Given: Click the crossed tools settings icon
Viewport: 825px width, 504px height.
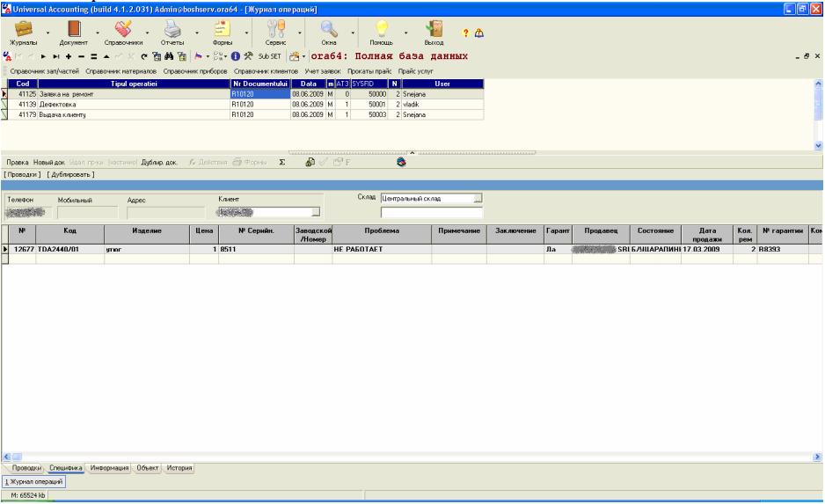Looking at the screenshot, I should (248, 55).
